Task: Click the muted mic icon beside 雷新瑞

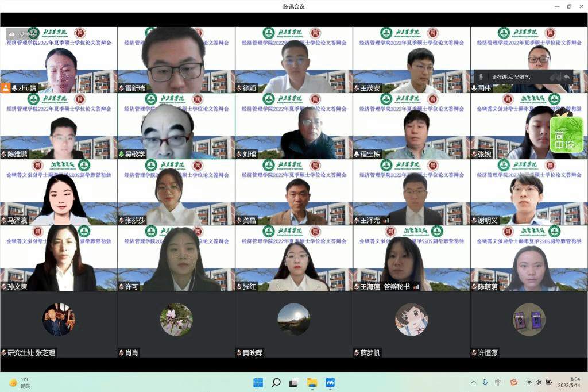Action: 121,88
